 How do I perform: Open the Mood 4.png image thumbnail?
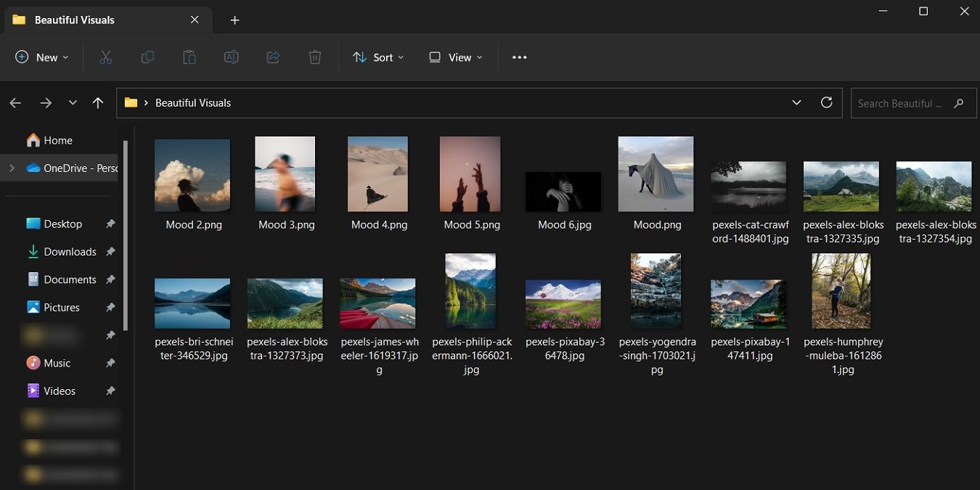pyautogui.click(x=377, y=173)
